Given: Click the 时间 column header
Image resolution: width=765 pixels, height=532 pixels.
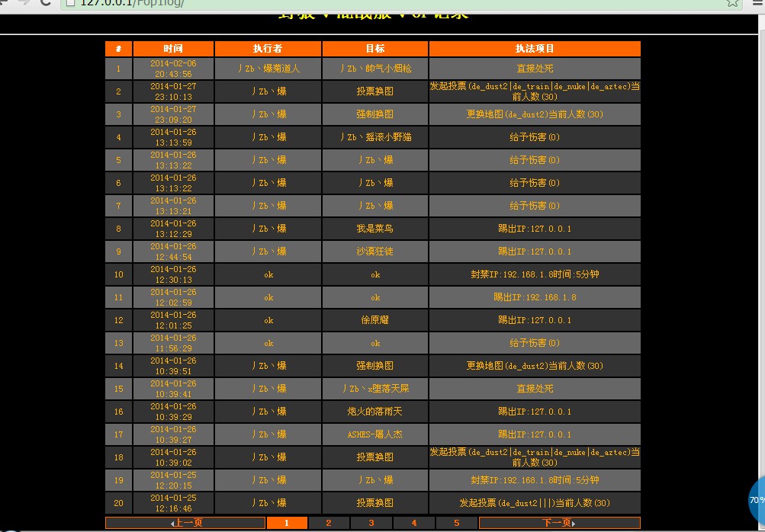Looking at the screenshot, I should [173, 48].
